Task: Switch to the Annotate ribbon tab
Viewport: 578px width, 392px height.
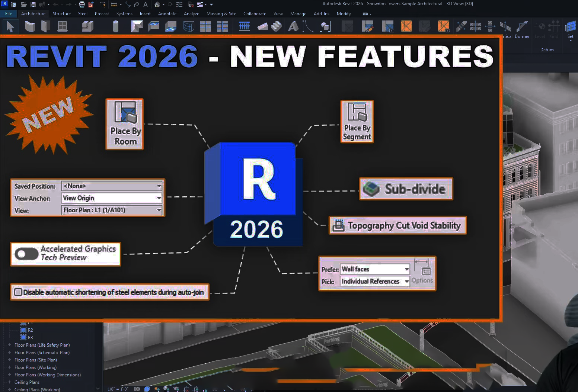Action: click(x=167, y=14)
